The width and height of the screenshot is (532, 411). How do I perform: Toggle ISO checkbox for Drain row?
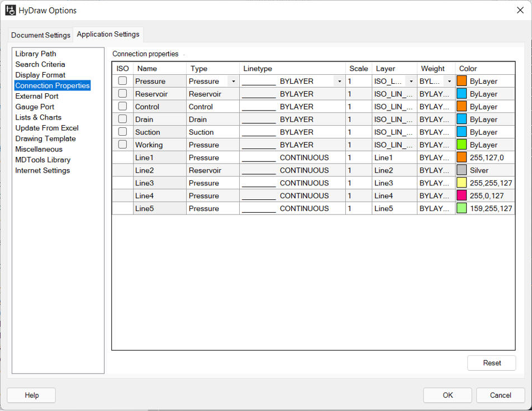tap(122, 119)
